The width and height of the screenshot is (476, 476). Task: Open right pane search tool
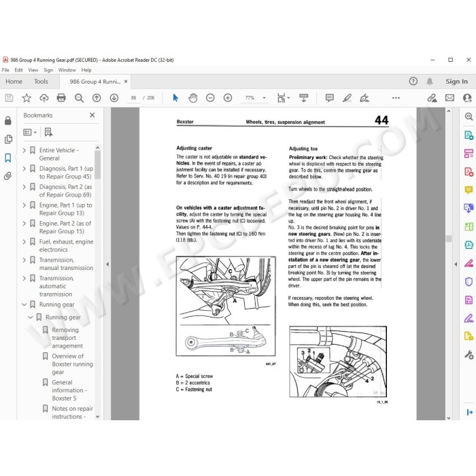(469, 116)
